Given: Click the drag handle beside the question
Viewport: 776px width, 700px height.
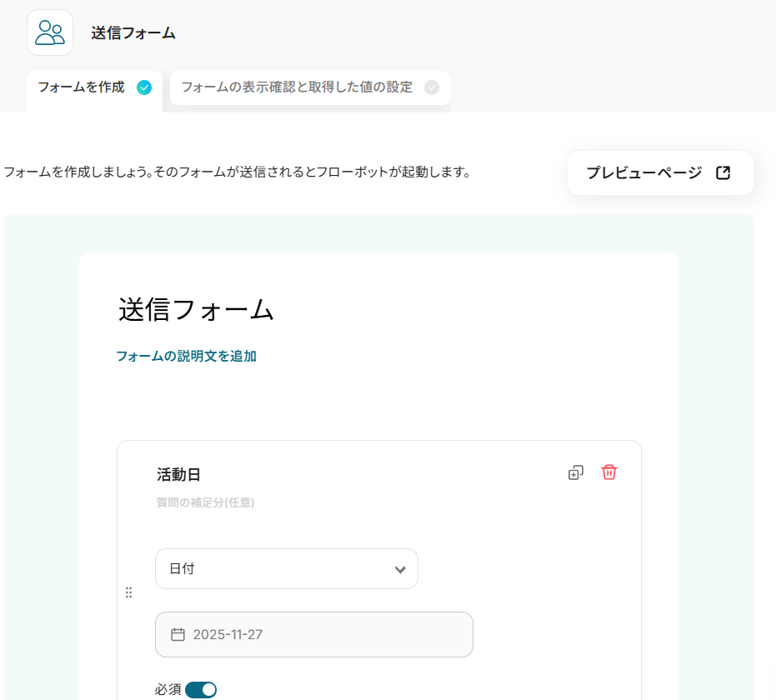Looking at the screenshot, I should click(x=128, y=592).
